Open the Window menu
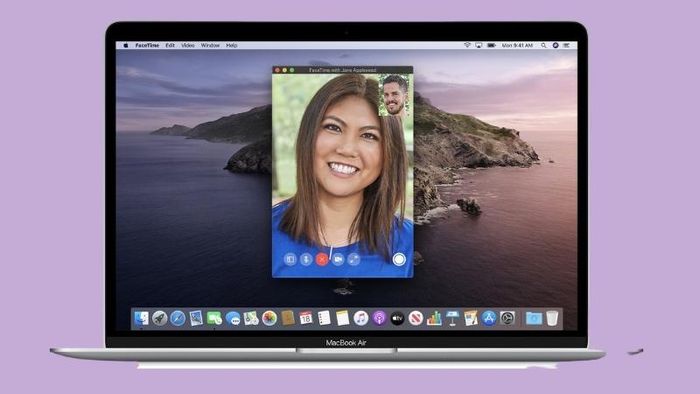Viewport: 700px width, 394px height. [210, 46]
